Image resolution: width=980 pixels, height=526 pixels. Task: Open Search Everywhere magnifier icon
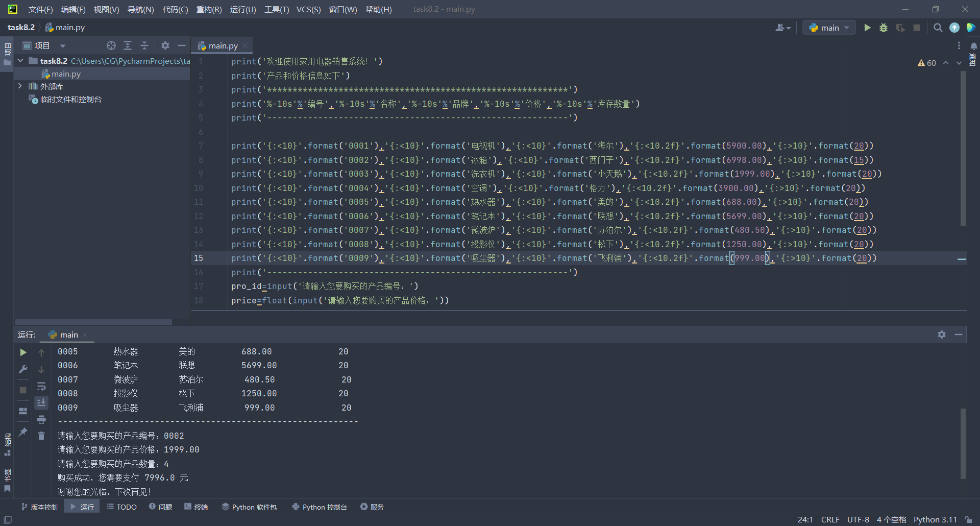click(938, 28)
